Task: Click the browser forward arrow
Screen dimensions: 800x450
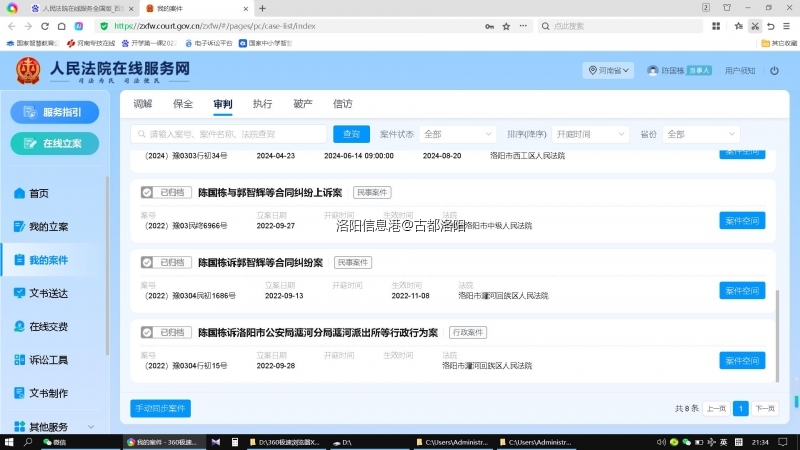Action: (x=28, y=26)
